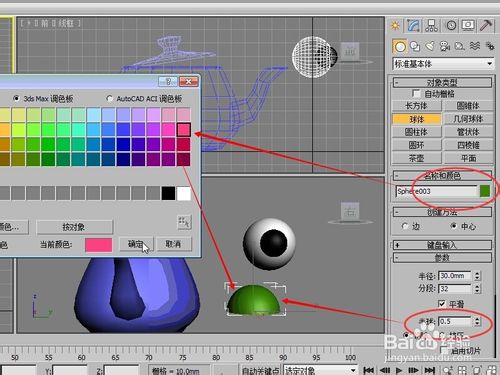The height and width of the screenshot is (375, 500).
Task: Click the 几何球体 button
Action: (x=468, y=119)
